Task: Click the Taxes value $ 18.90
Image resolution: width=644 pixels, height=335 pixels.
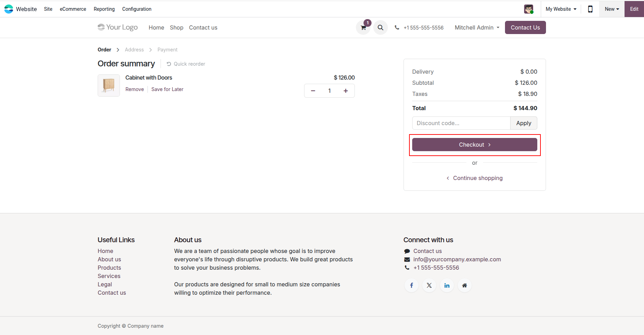Action: [528, 94]
